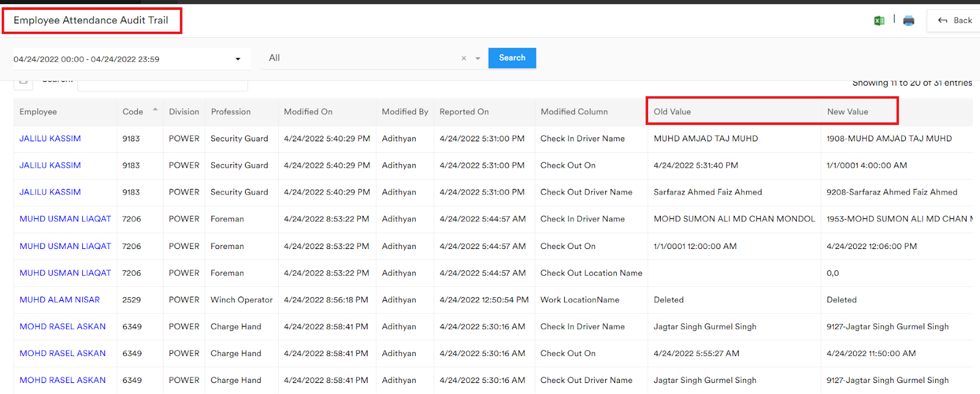Image resolution: width=980 pixels, height=394 pixels.
Task: Open MOHD RASEL ASKAN in Check Out On row
Action: tap(62, 354)
